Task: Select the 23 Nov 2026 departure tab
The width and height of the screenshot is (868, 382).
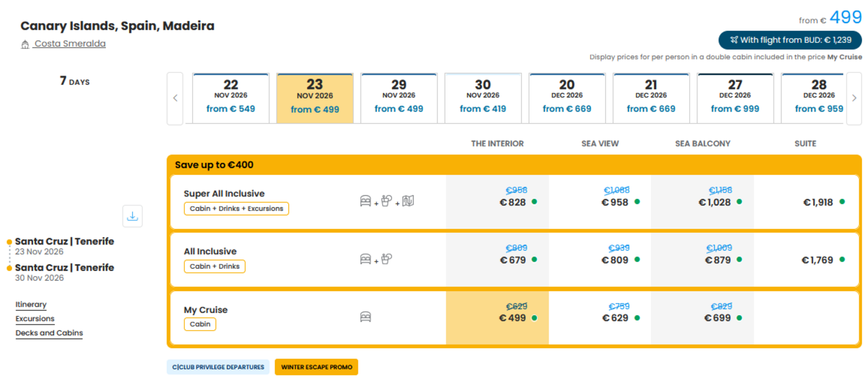Action: [x=315, y=98]
